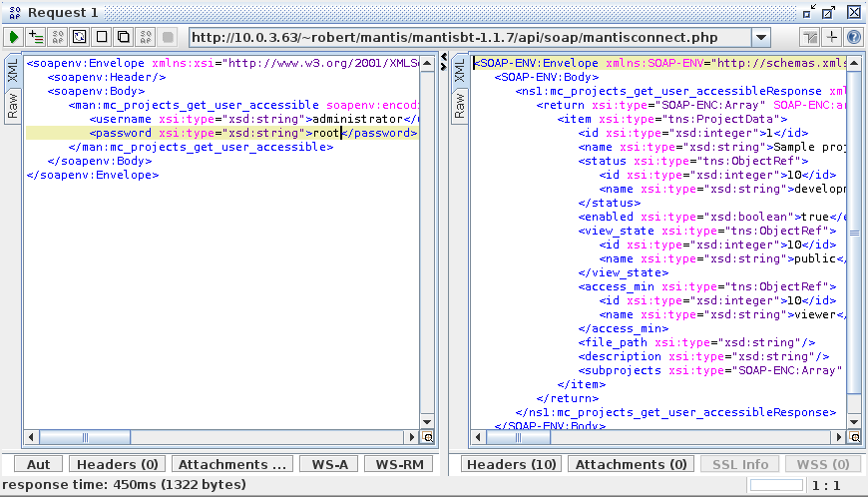868x497 pixels.
Task: Toggle the request Attachments panel
Action: pos(233,464)
